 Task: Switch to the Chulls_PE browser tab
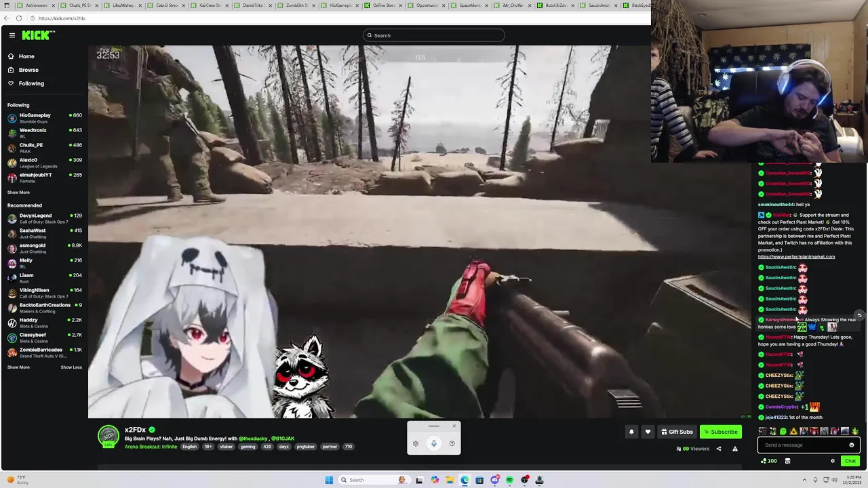(79, 5)
